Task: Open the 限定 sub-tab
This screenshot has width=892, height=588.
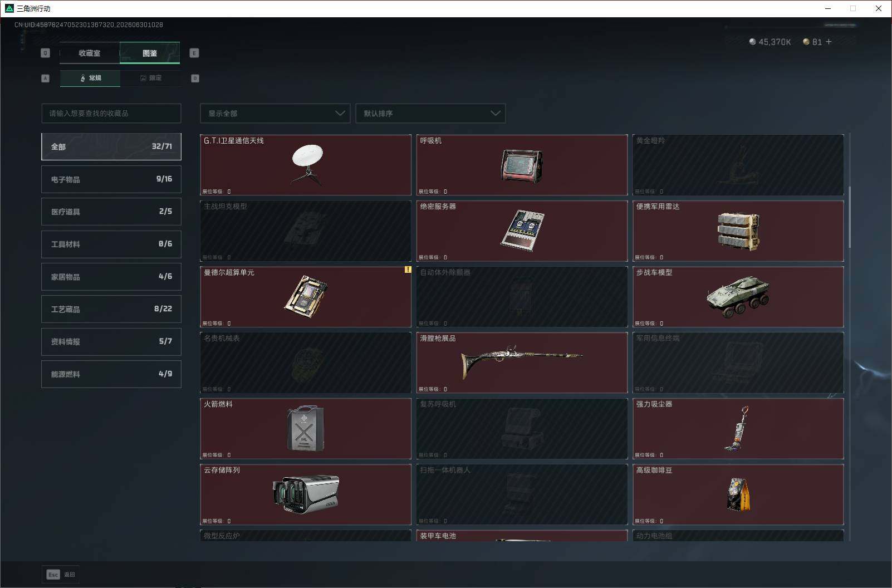Action: click(150, 78)
